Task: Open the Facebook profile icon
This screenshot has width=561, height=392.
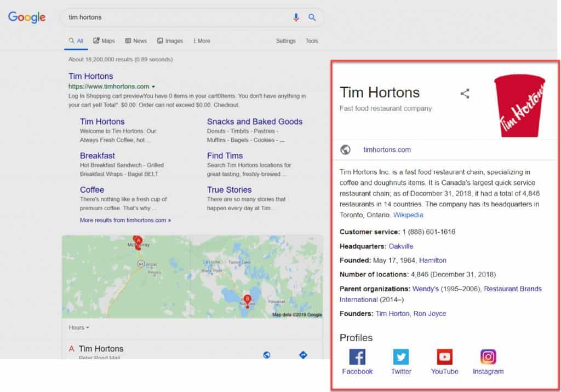Action: [357, 356]
